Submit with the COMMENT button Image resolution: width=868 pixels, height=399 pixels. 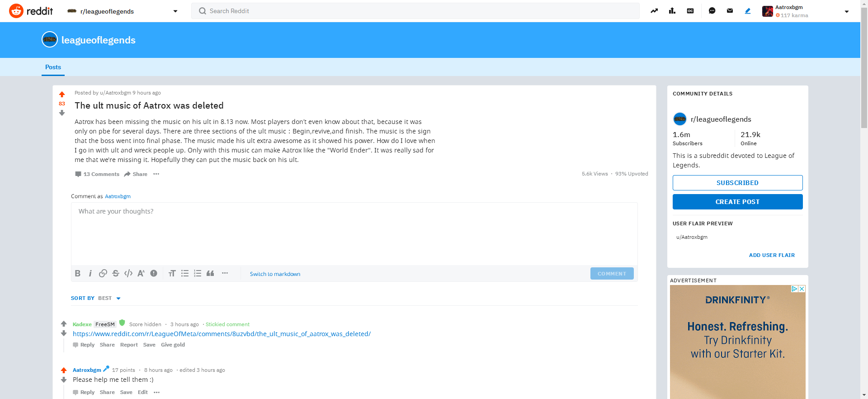(x=612, y=274)
